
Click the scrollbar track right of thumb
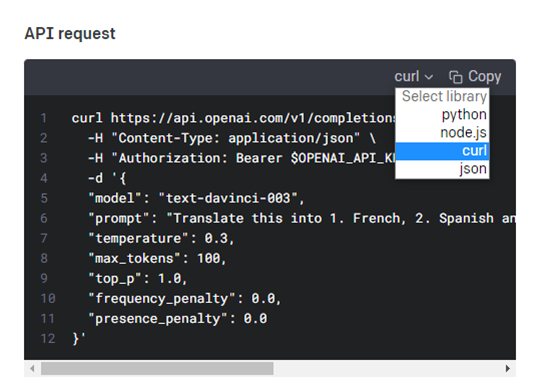[386, 369]
